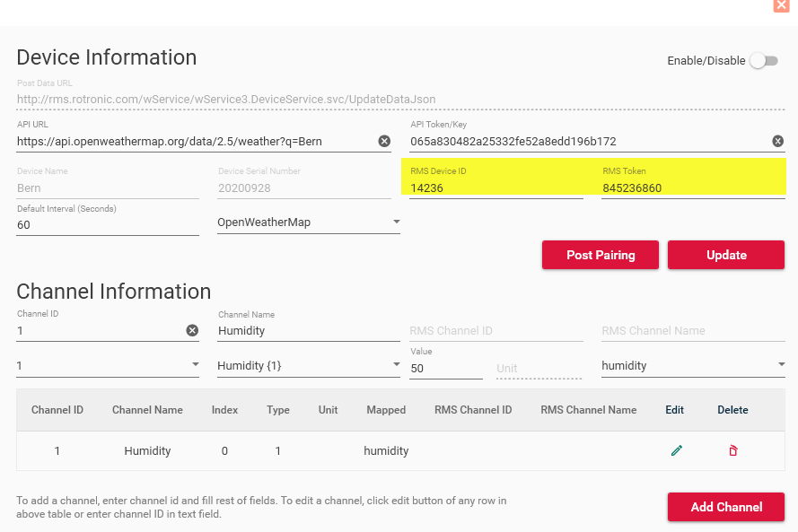Viewport: 798px width, 532px height.
Task: Clear the API URL field
Action: (x=384, y=142)
